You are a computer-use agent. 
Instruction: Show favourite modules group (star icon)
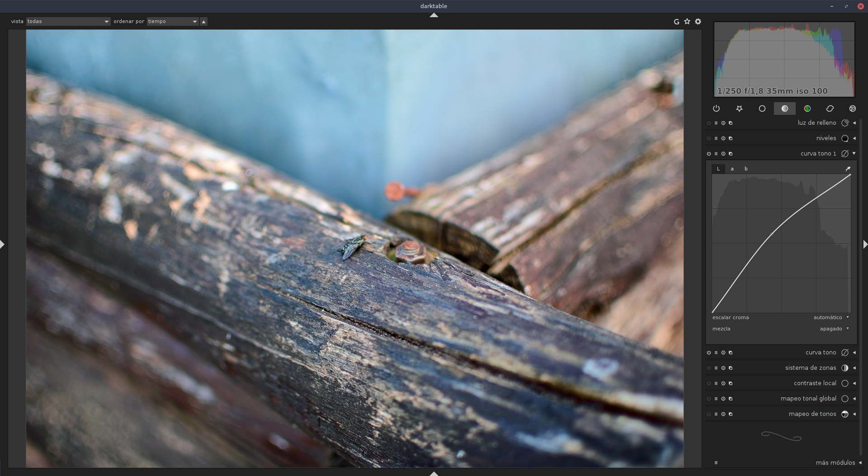(x=739, y=108)
